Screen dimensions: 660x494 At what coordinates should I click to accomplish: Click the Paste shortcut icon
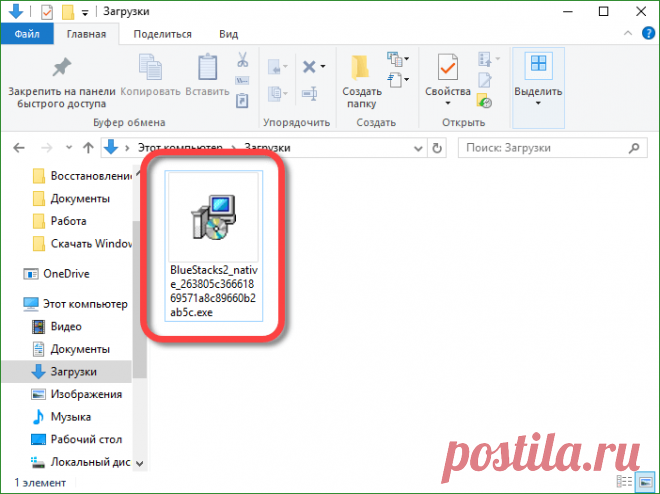242,101
